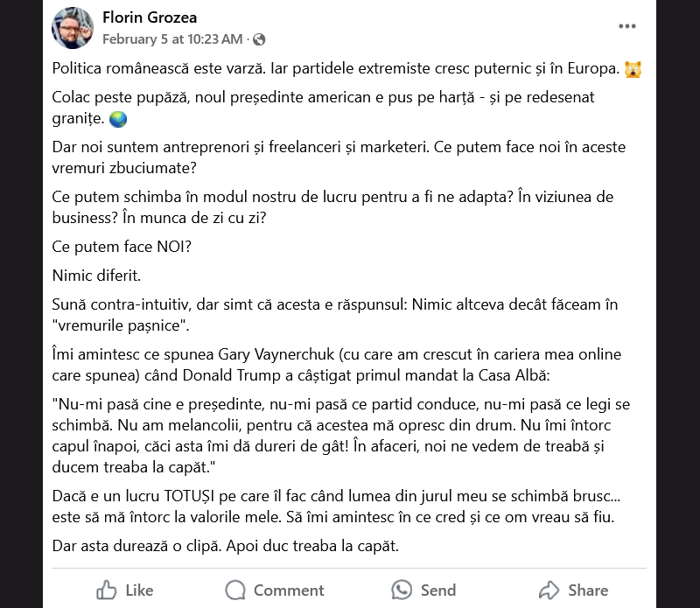
Task: Click the scared cat emoji
Action: [633, 69]
